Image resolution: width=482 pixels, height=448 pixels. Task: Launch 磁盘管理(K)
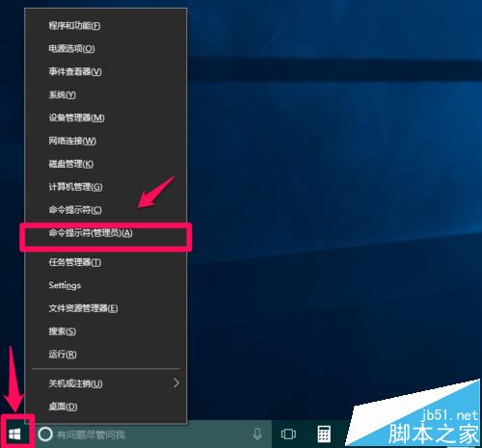pyautogui.click(x=106, y=164)
